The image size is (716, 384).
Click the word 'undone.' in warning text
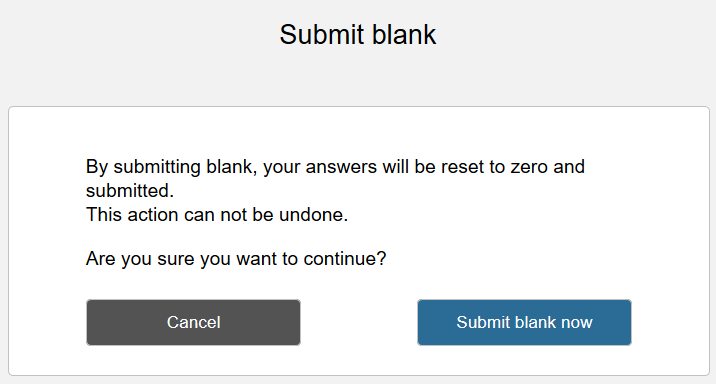tap(314, 215)
